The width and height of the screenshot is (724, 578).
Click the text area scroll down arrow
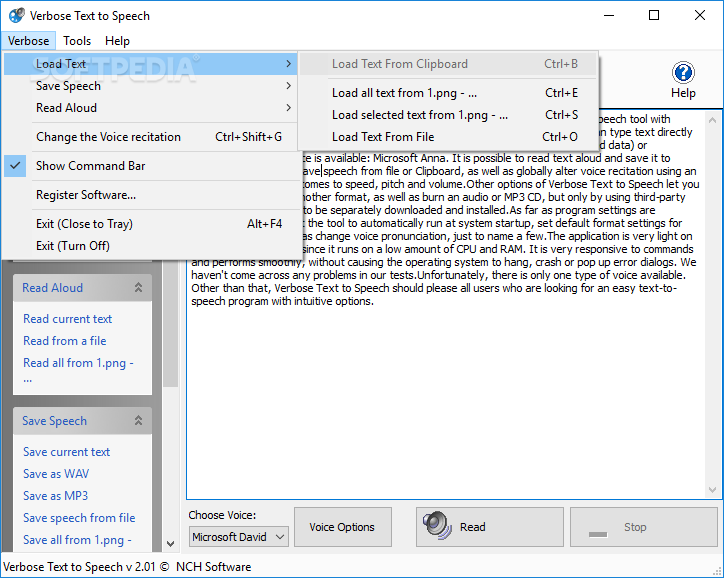712,489
